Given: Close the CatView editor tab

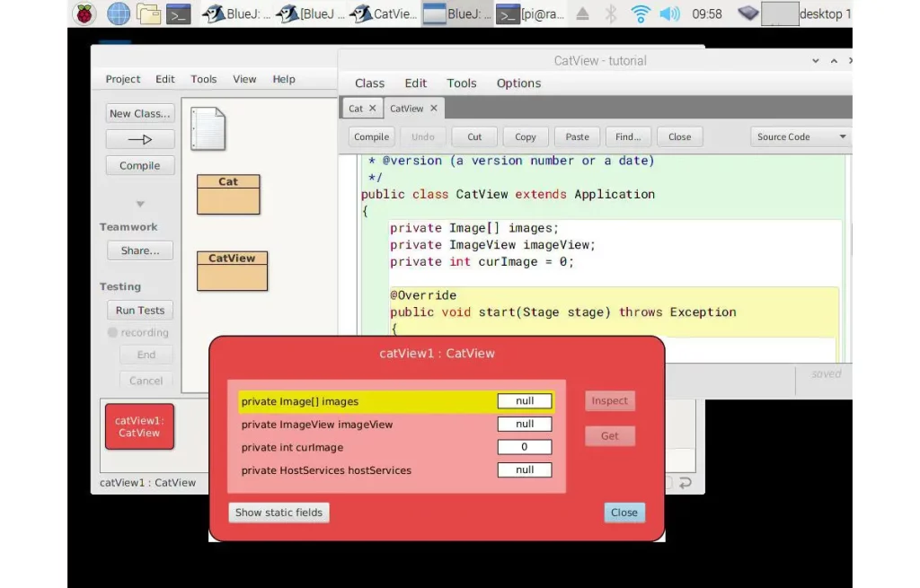Looking at the screenshot, I should point(434,108).
